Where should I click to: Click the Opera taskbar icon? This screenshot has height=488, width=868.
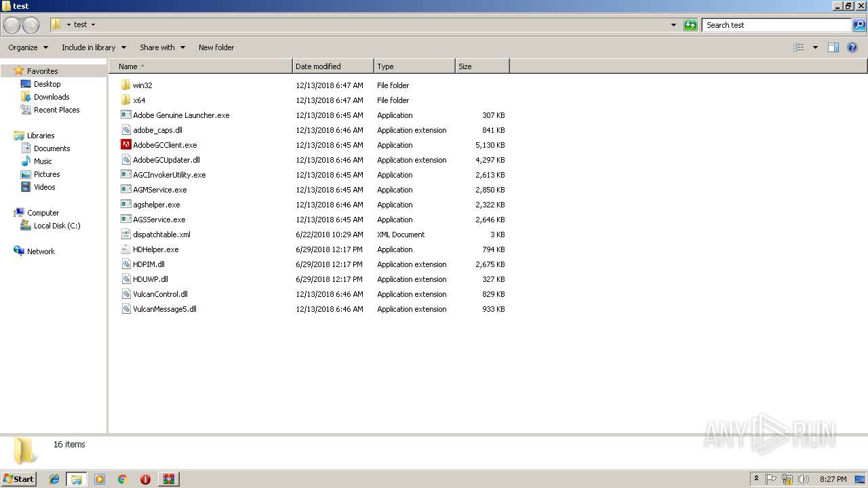coord(145,479)
